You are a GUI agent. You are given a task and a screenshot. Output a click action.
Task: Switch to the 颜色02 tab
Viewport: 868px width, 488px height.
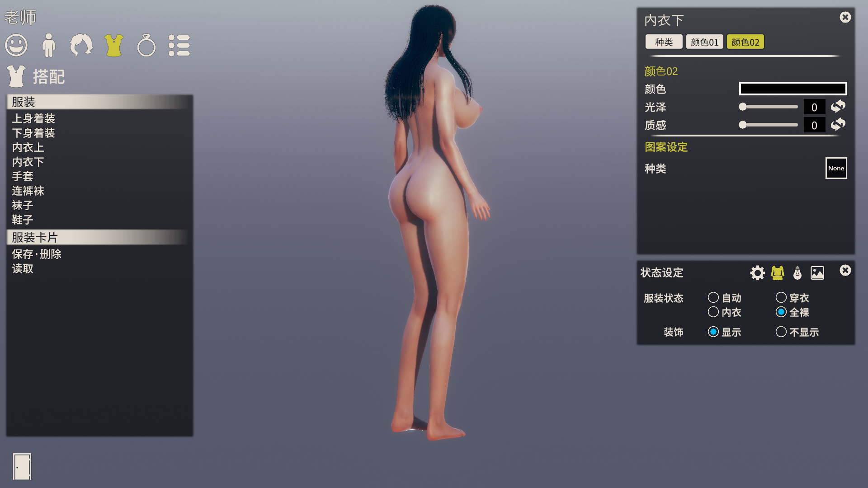point(745,42)
